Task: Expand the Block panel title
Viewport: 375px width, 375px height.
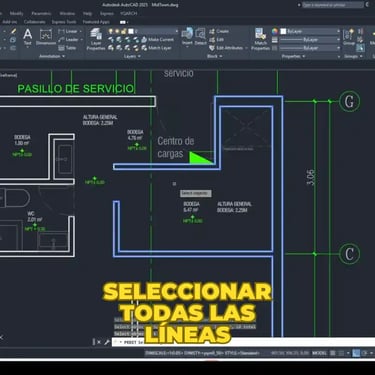Action: click(x=214, y=56)
